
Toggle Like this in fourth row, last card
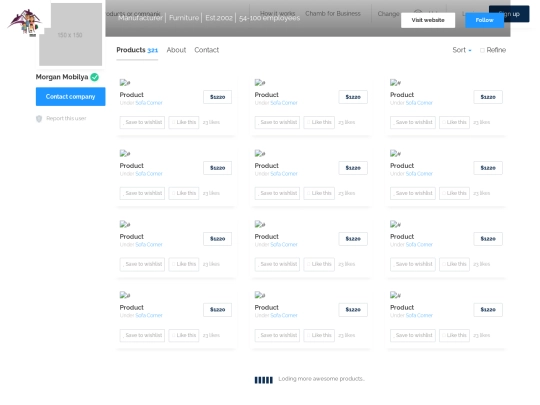(x=454, y=335)
